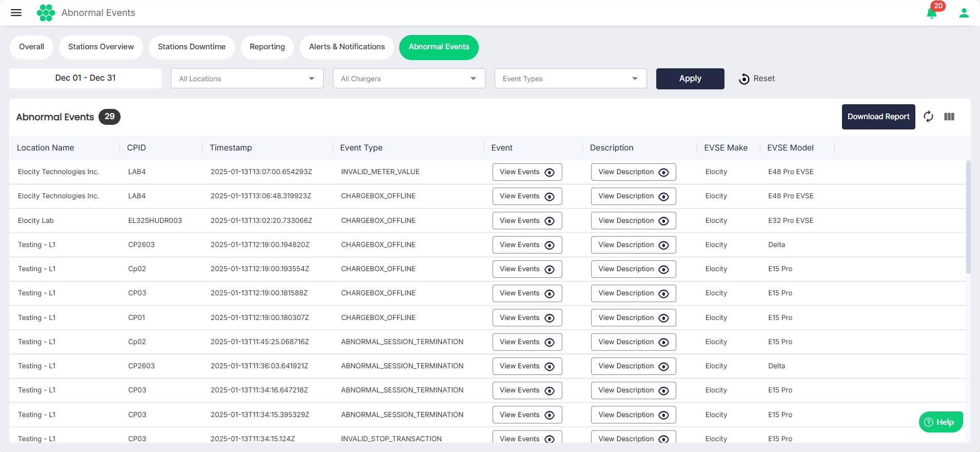Viewport: 980px width, 452px height.
Task: Click timestamp 2025-01-13T13:07:00.654293Z
Action: tap(261, 172)
